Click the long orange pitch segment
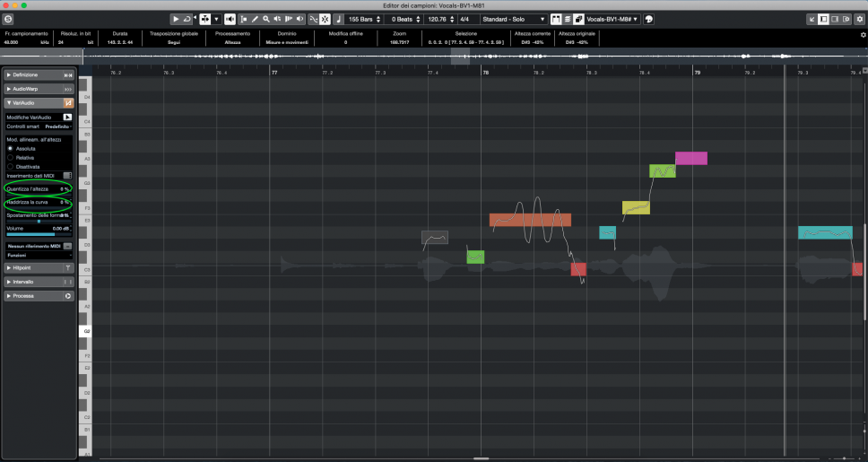Viewport: 868px width, 462px height. 529,220
